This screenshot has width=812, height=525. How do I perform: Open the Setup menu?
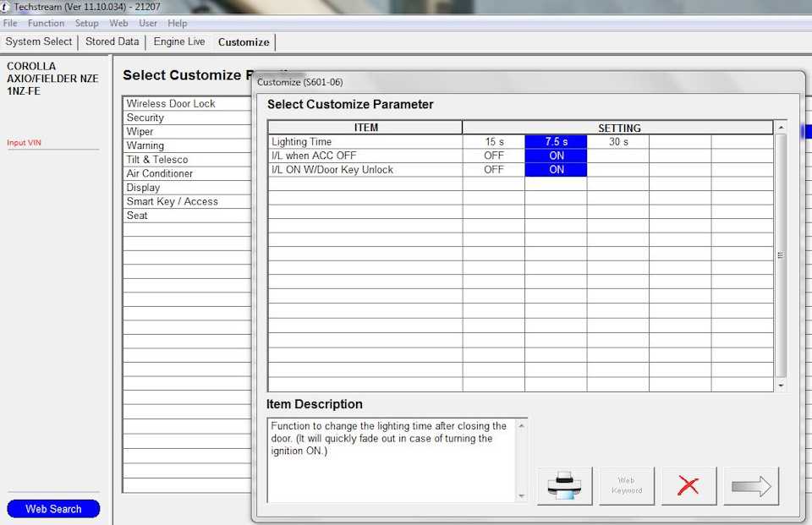tap(86, 24)
